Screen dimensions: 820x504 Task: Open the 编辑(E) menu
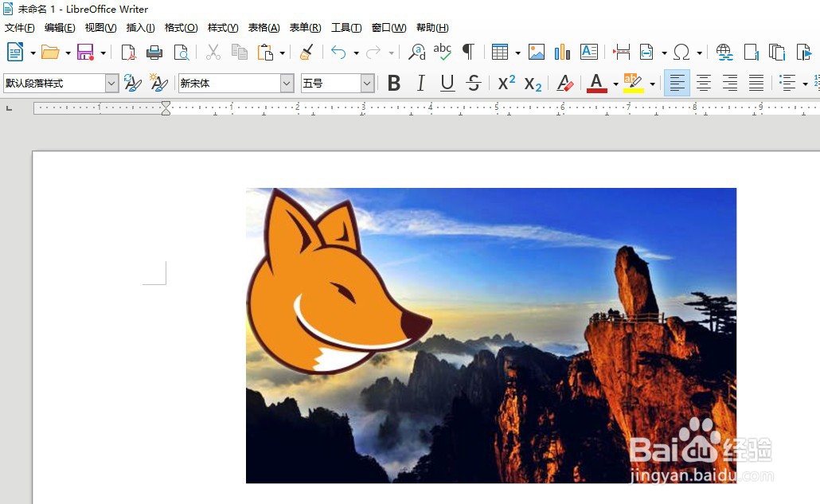[60, 28]
